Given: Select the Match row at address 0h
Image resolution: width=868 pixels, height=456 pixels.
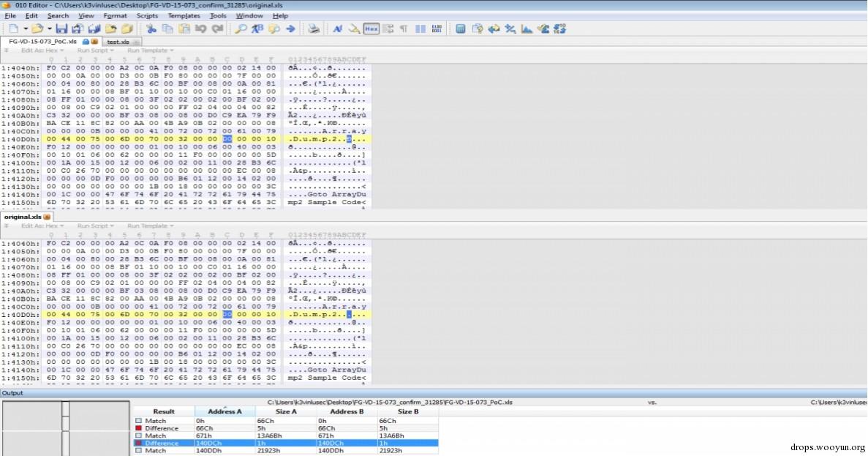Looking at the screenshot, I should pos(287,421).
